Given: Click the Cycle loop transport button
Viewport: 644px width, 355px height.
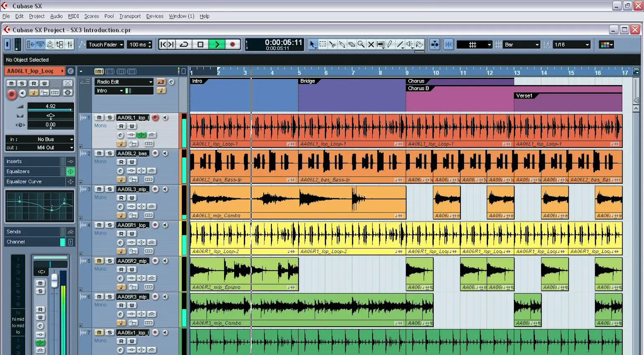Looking at the screenshot, I should click(x=184, y=45).
